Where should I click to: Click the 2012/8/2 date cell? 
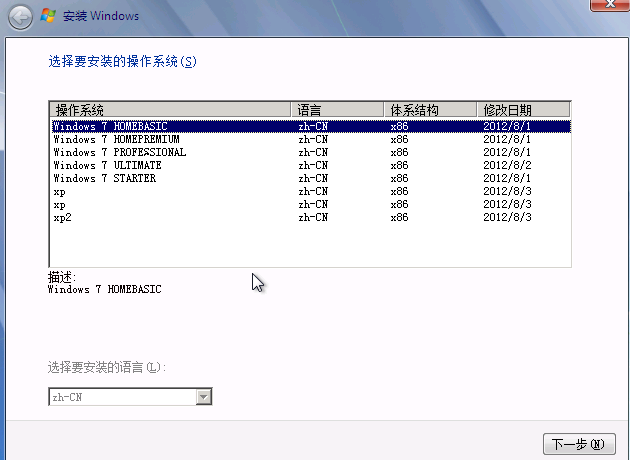[x=507, y=165]
